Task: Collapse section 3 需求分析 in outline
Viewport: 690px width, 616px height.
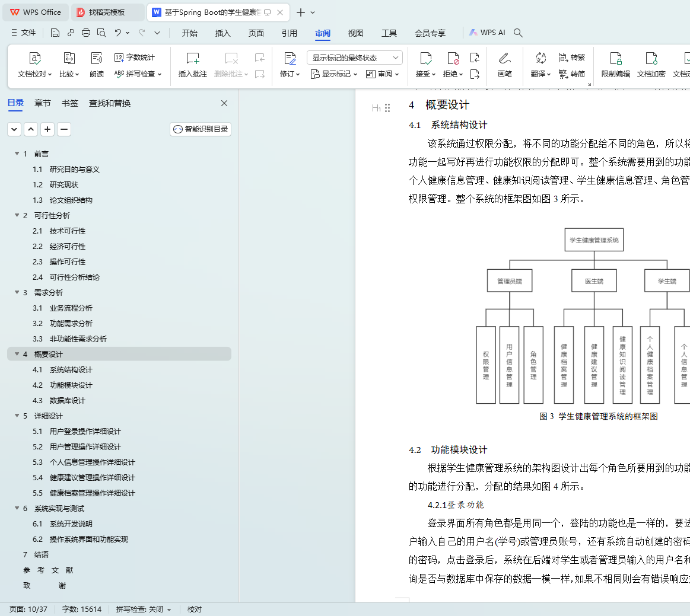Action: pos(17,292)
